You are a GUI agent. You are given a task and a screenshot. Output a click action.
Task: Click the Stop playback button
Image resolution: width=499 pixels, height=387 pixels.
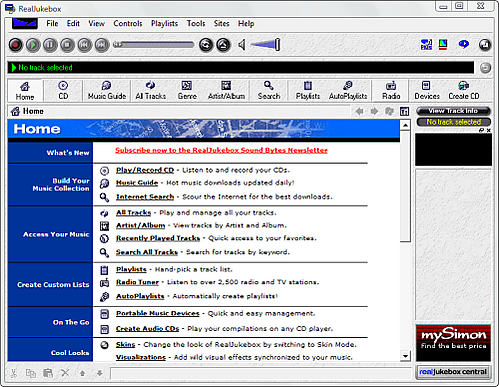coord(67,45)
